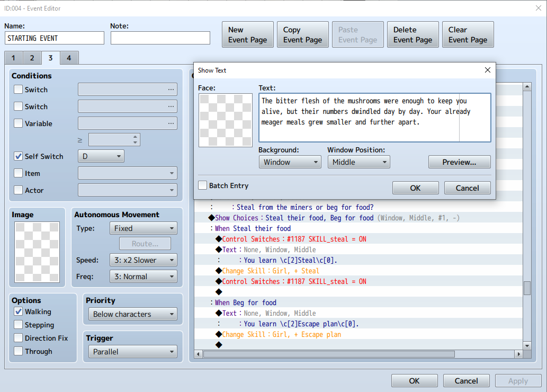Viewport: 547px width, 392px height.
Task: Enable the Direction Fix option
Action: 18,338
